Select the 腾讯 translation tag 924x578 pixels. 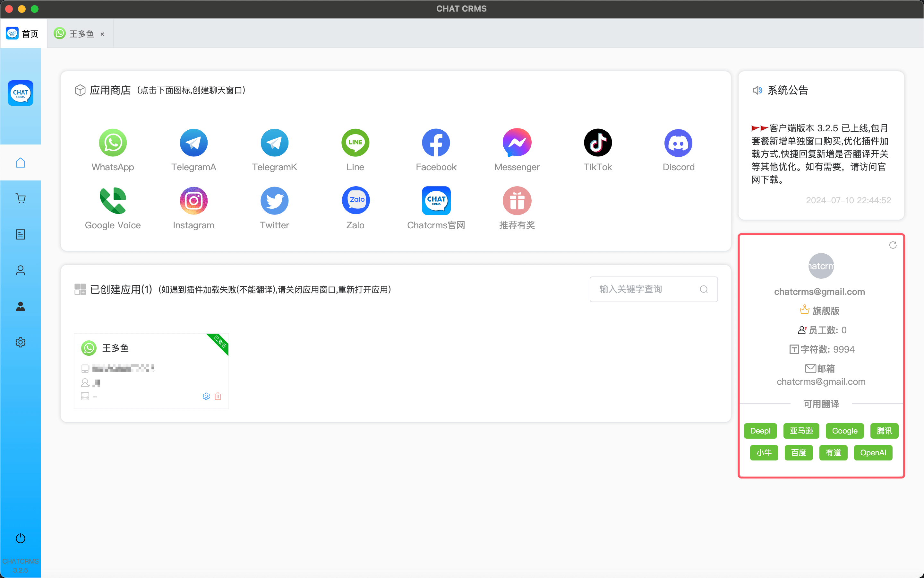pyautogui.click(x=884, y=431)
